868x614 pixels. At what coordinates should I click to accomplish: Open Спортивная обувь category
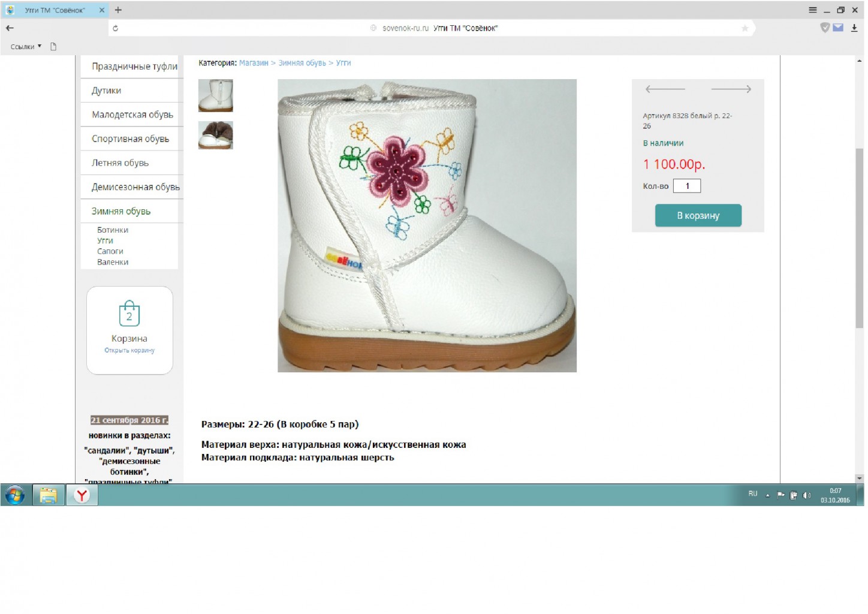(x=130, y=139)
